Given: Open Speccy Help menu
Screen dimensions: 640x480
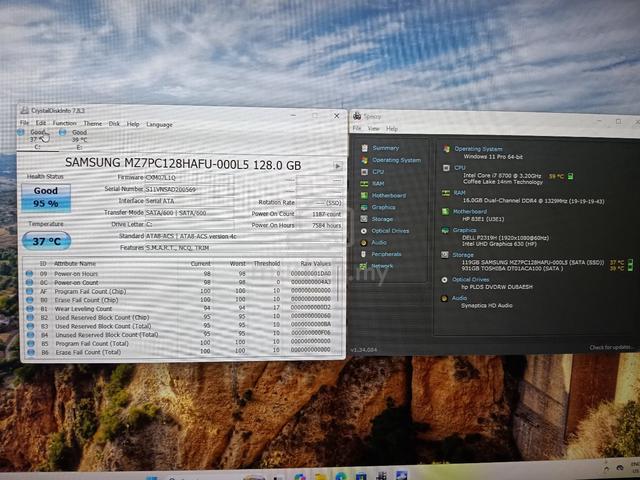Looking at the screenshot, I should [392, 129].
